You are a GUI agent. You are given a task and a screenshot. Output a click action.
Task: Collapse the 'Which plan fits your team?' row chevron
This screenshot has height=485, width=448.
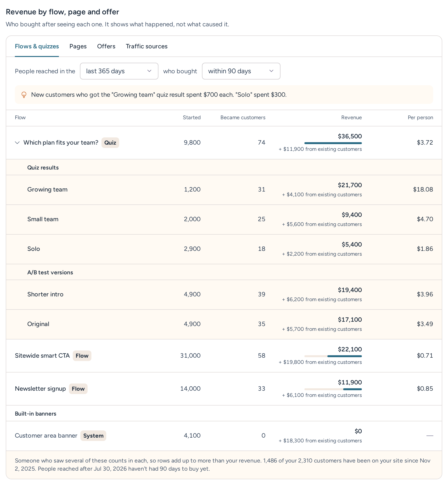[x=17, y=143]
